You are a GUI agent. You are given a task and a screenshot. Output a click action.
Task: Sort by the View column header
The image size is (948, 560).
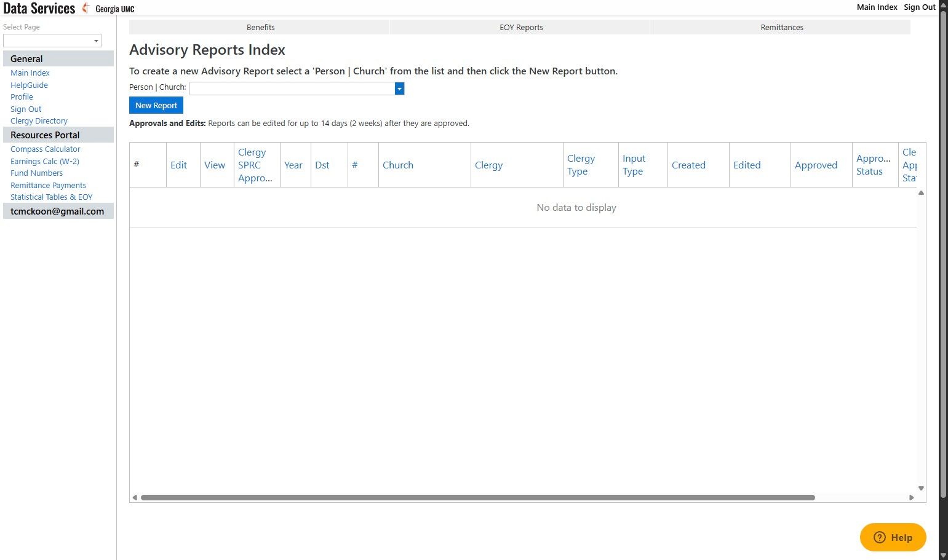215,165
